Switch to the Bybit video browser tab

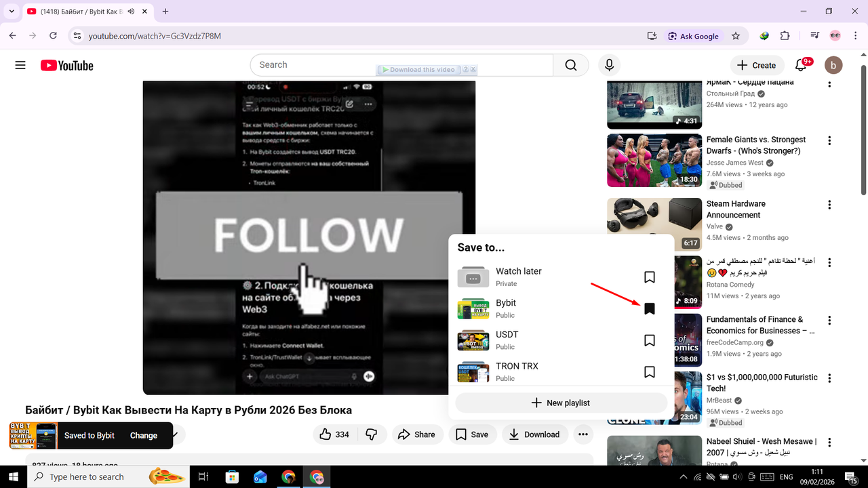pyautogui.click(x=81, y=12)
